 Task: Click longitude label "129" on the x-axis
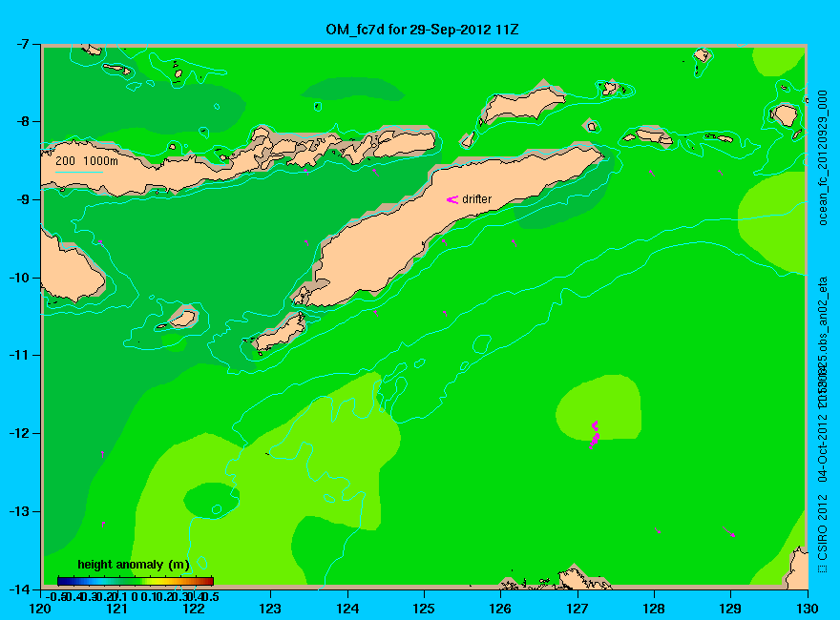pyautogui.click(x=731, y=609)
